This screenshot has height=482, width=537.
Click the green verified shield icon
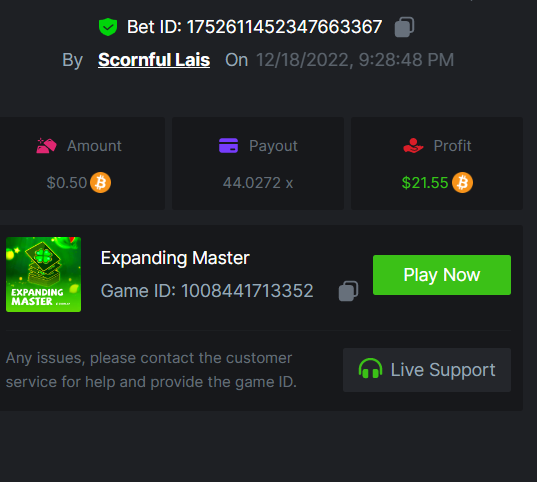(108, 27)
